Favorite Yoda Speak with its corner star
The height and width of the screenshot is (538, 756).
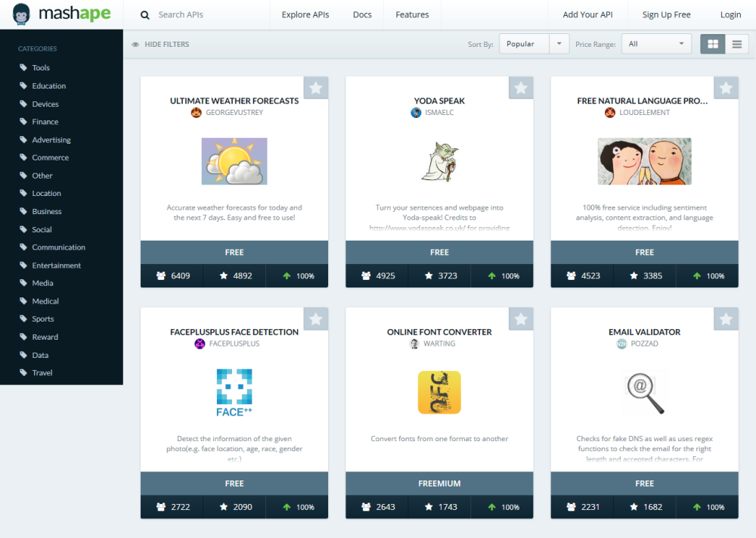[521, 88]
